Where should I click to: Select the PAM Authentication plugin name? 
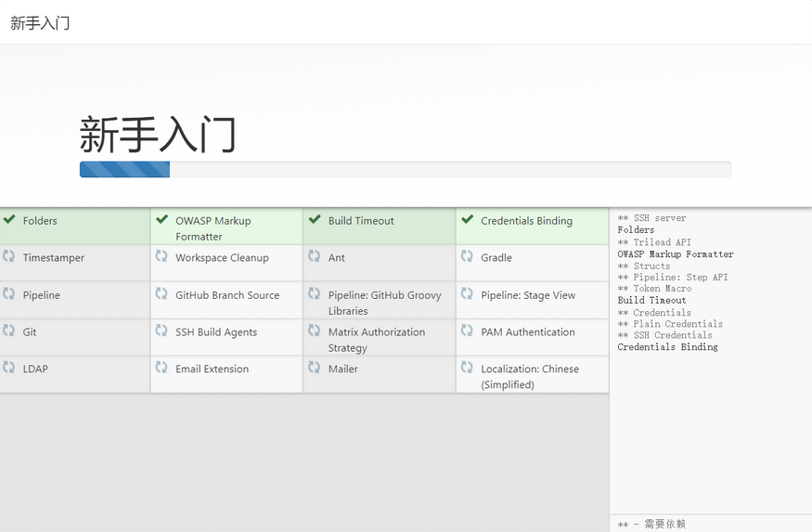tap(528, 332)
